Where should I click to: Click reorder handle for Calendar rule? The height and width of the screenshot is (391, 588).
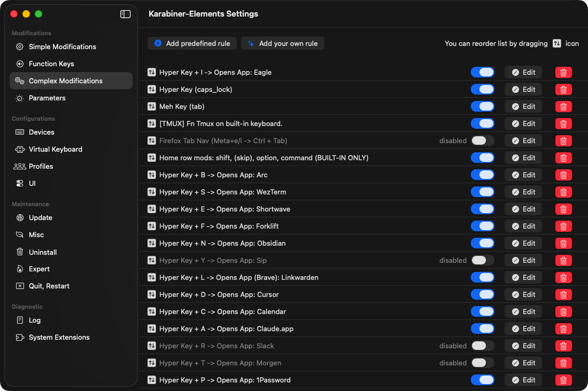[151, 311]
